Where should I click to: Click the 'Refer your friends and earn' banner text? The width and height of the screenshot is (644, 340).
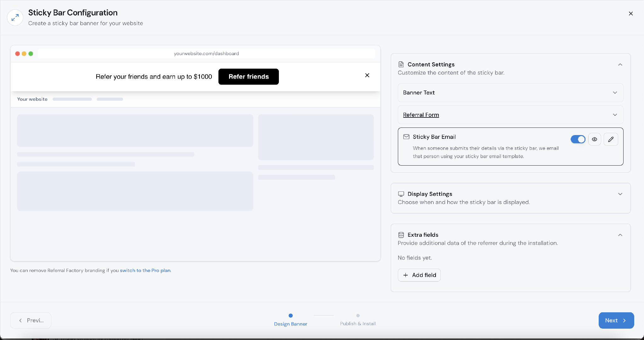pos(154,76)
